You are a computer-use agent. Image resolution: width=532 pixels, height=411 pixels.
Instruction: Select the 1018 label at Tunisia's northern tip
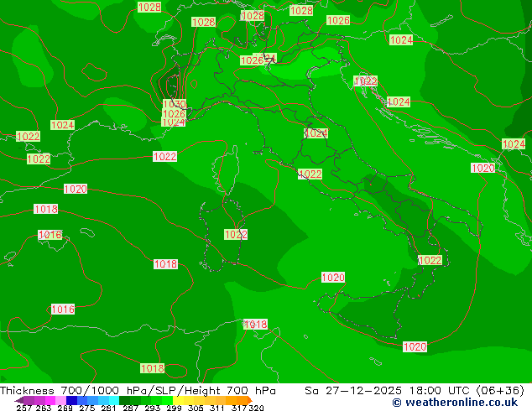(255, 325)
